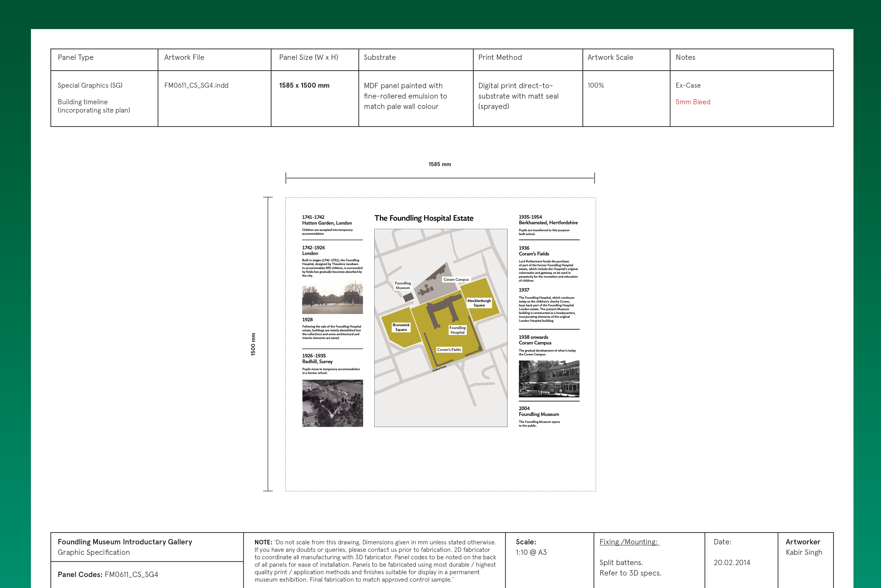The height and width of the screenshot is (588, 881).
Task: Click the red 5mm Bleed note
Action: (693, 102)
